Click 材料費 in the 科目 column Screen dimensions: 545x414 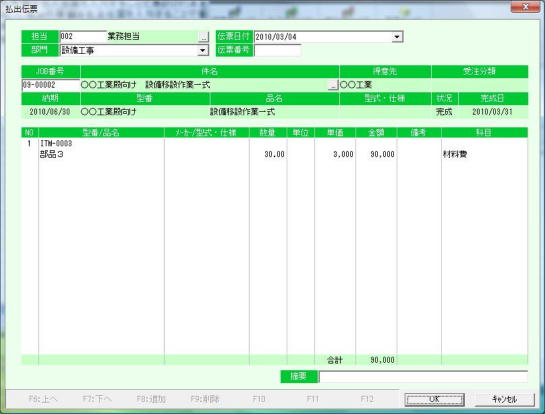tap(455, 154)
